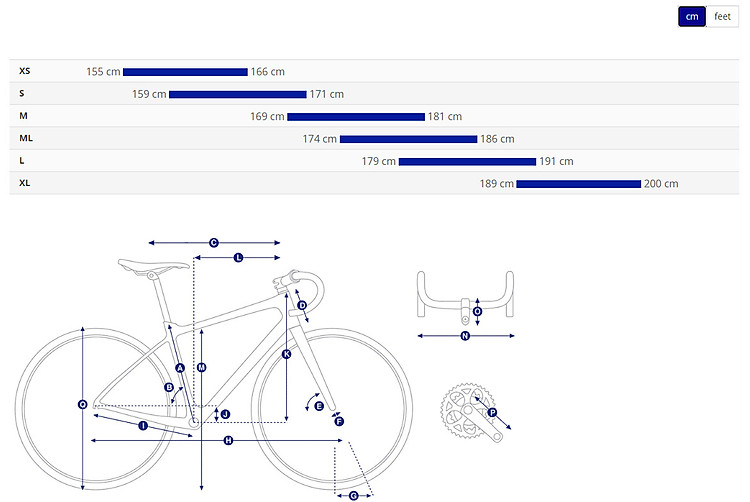The height and width of the screenshot is (502, 750).
Task: Select the M standover marker on frame
Action: coord(201,367)
